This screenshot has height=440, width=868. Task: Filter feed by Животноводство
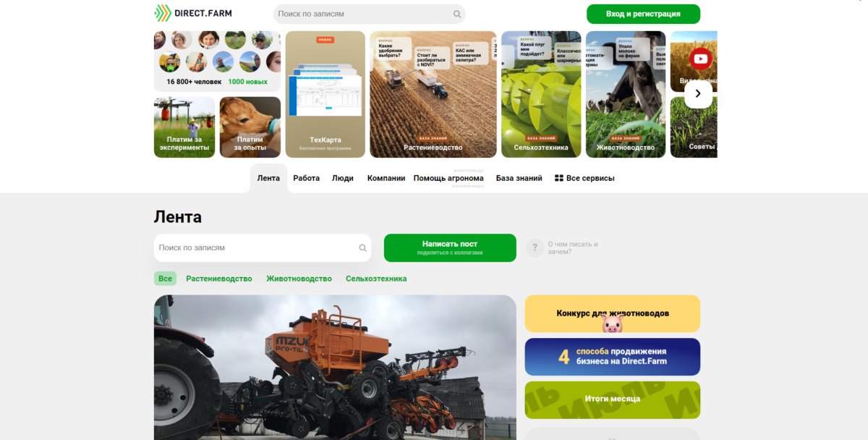pyautogui.click(x=299, y=279)
